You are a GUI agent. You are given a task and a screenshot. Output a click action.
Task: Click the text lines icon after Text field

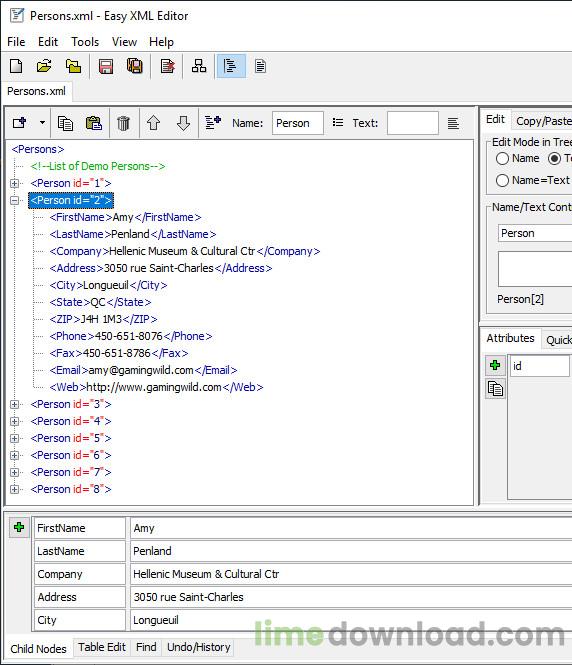pyautogui.click(x=453, y=123)
